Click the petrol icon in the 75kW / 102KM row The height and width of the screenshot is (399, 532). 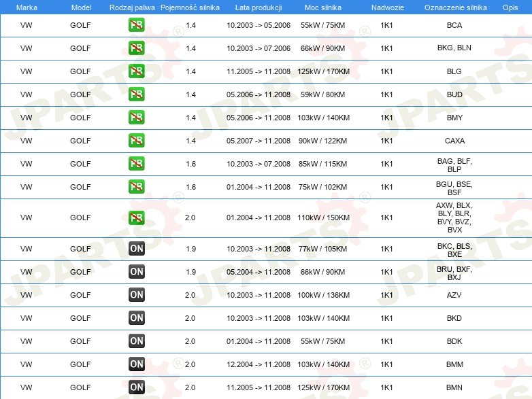point(136,186)
